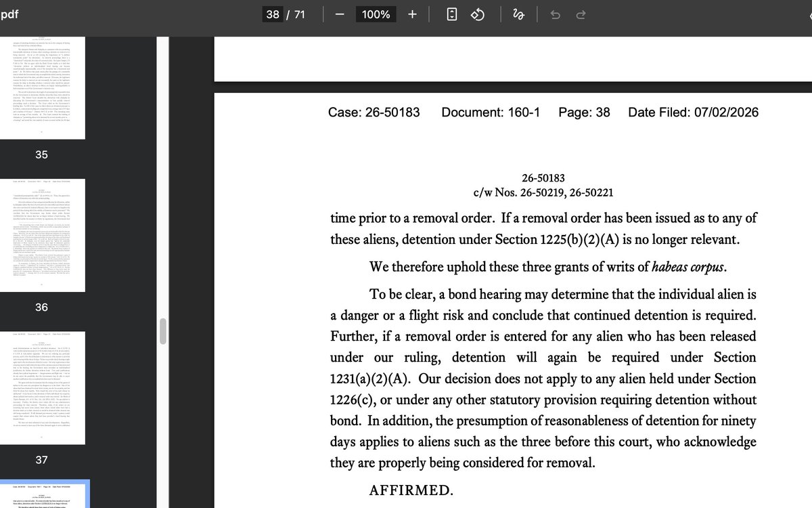
Task: Click the thumbnail label '37'
Action: pyautogui.click(x=42, y=460)
